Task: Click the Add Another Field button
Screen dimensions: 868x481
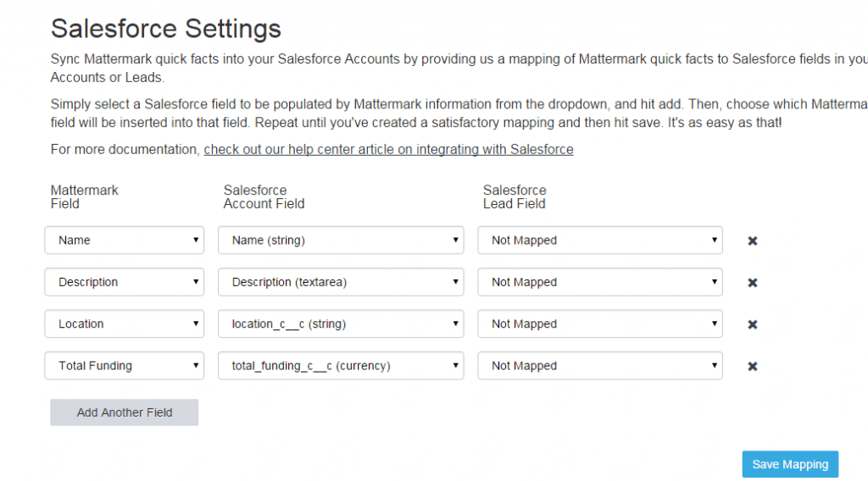Action: tap(125, 412)
